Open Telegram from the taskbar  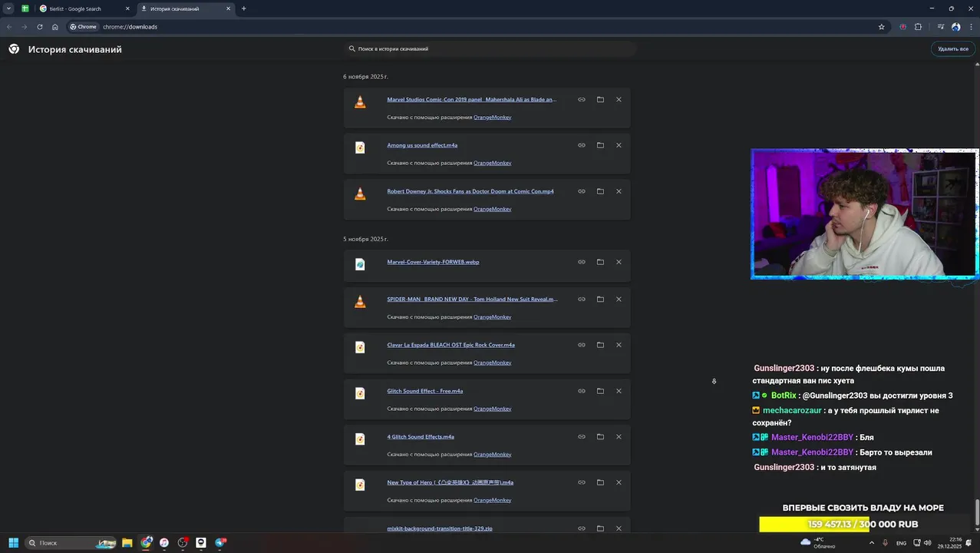click(221, 543)
